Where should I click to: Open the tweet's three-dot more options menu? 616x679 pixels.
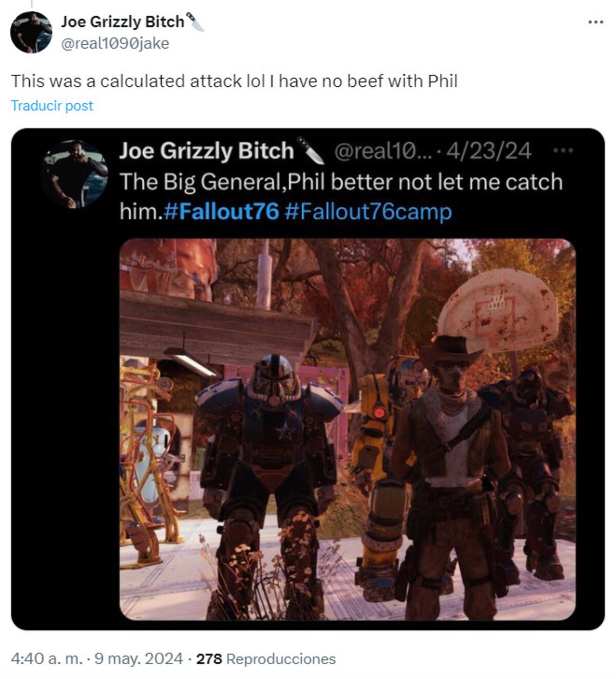(595, 22)
